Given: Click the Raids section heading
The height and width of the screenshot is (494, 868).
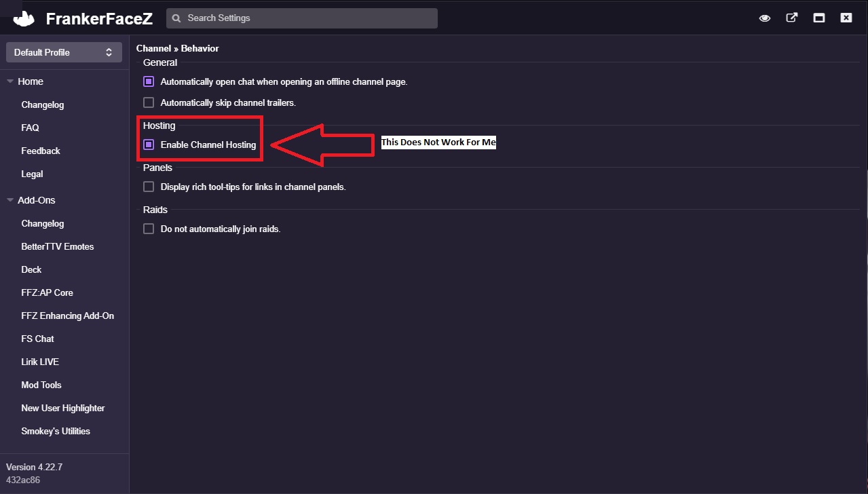Looking at the screenshot, I should [155, 210].
